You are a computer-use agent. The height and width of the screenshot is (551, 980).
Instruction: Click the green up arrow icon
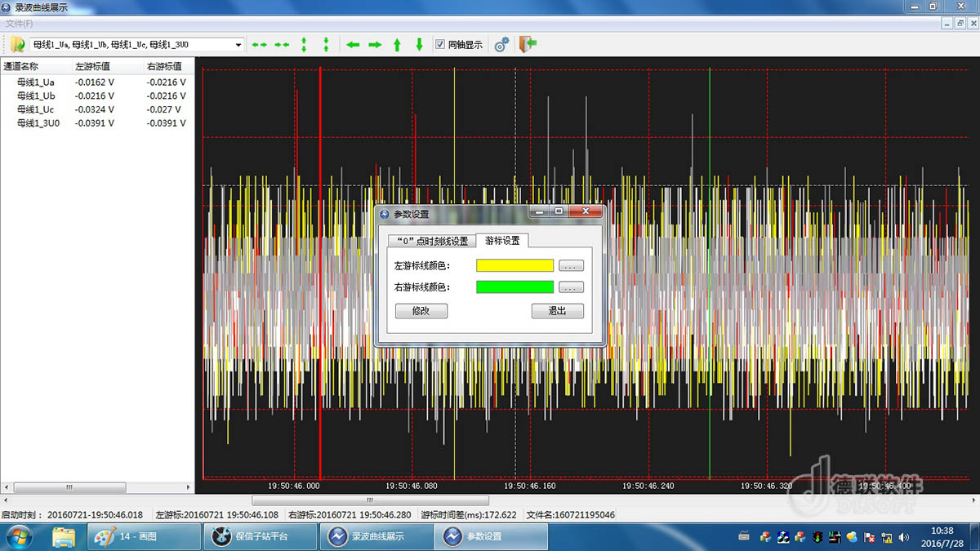coord(397,44)
